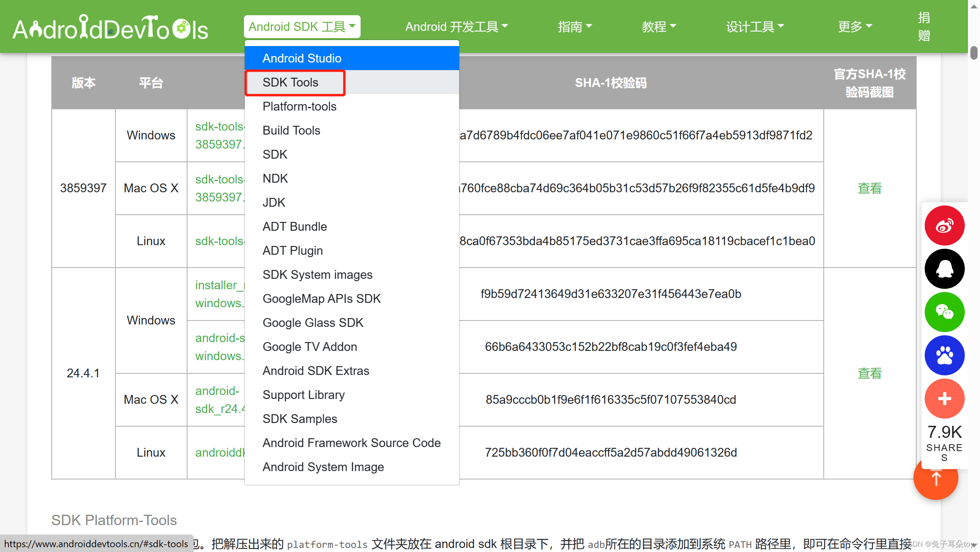Image resolution: width=980 pixels, height=552 pixels.
Task: Open Android System Image entry
Action: [x=352, y=467]
